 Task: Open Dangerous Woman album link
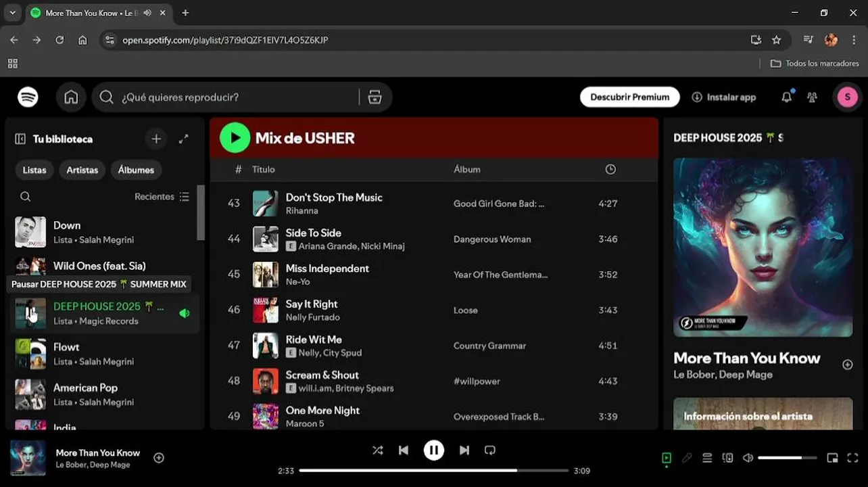(492, 239)
